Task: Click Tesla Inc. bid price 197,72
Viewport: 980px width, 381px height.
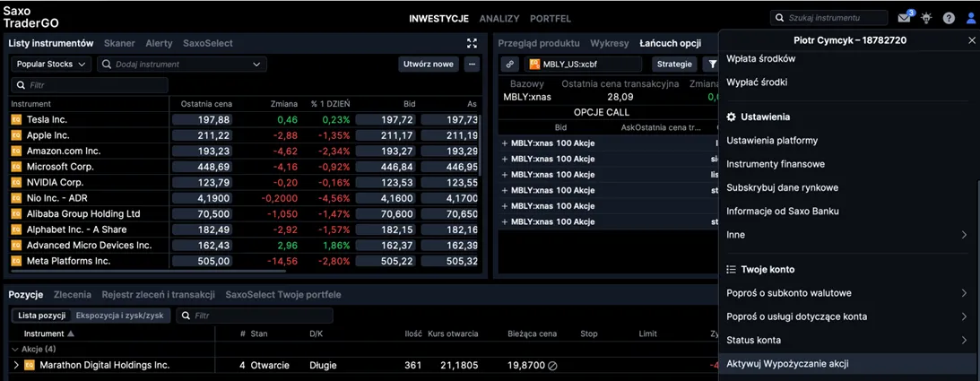Action: (x=386, y=119)
